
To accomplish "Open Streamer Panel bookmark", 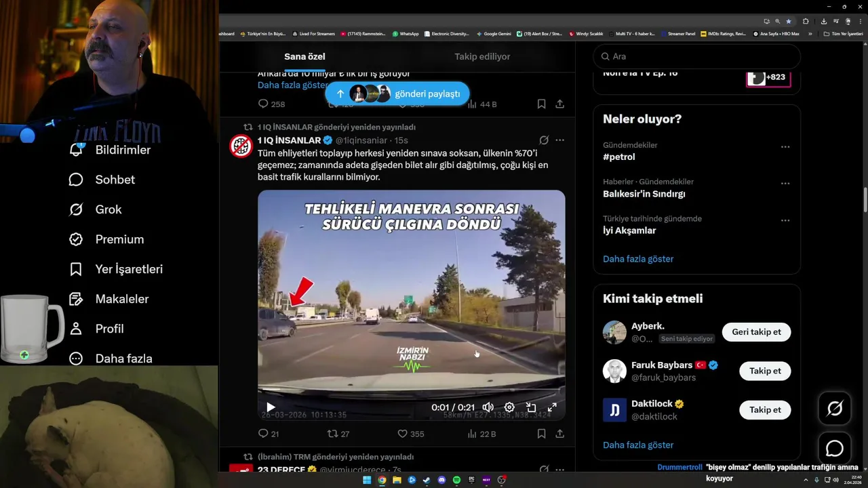I will [x=677, y=33].
